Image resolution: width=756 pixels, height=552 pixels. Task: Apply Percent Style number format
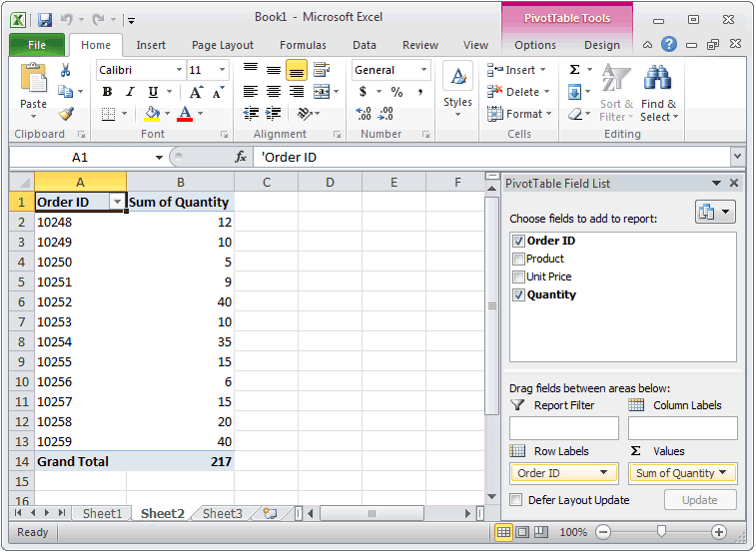pyautogui.click(x=396, y=92)
